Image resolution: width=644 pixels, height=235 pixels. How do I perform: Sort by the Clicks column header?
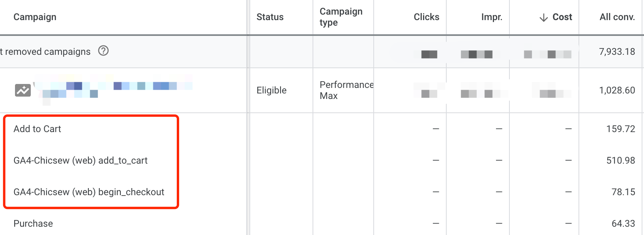[x=426, y=17]
